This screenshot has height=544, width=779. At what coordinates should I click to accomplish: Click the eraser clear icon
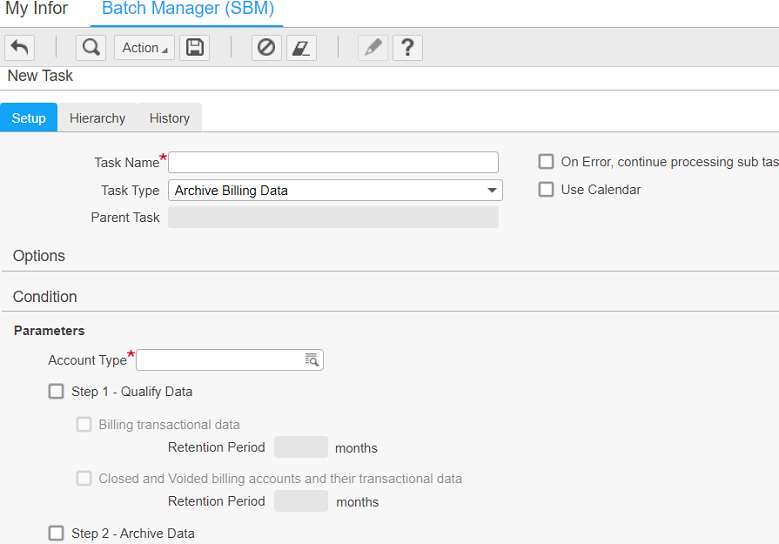[301, 48]
